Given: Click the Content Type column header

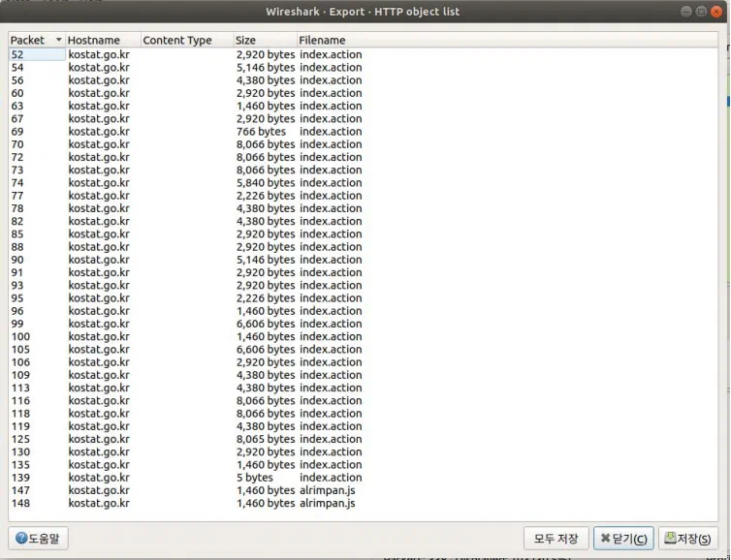Looking at the screenshot, I should 187,40.
